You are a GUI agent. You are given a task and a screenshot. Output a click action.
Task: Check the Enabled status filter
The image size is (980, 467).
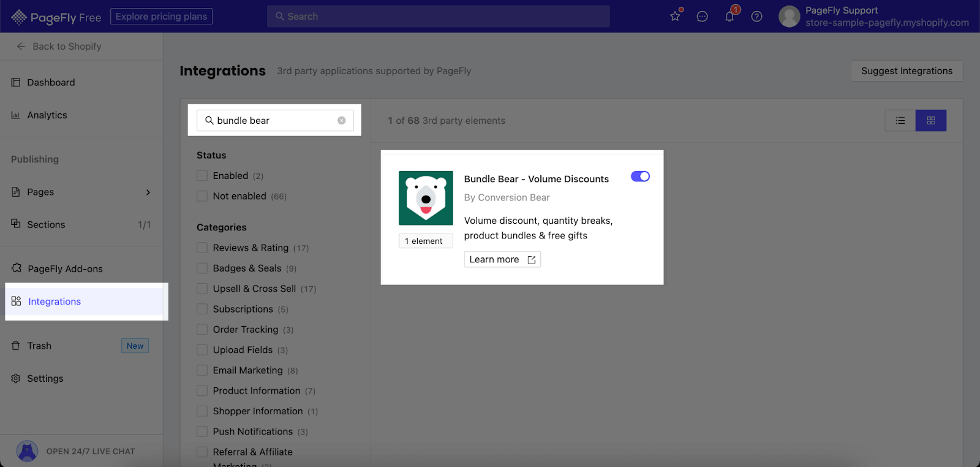point(202,176)
